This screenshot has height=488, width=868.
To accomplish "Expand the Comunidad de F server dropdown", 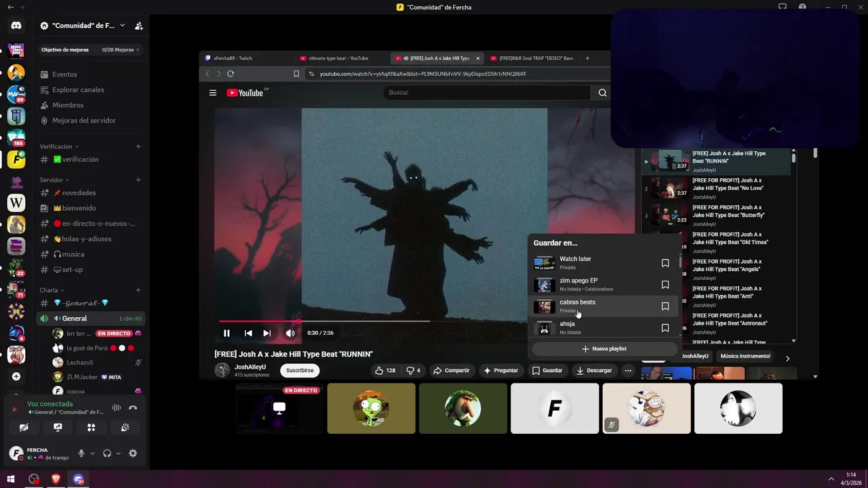I will (x=122, y=26).
